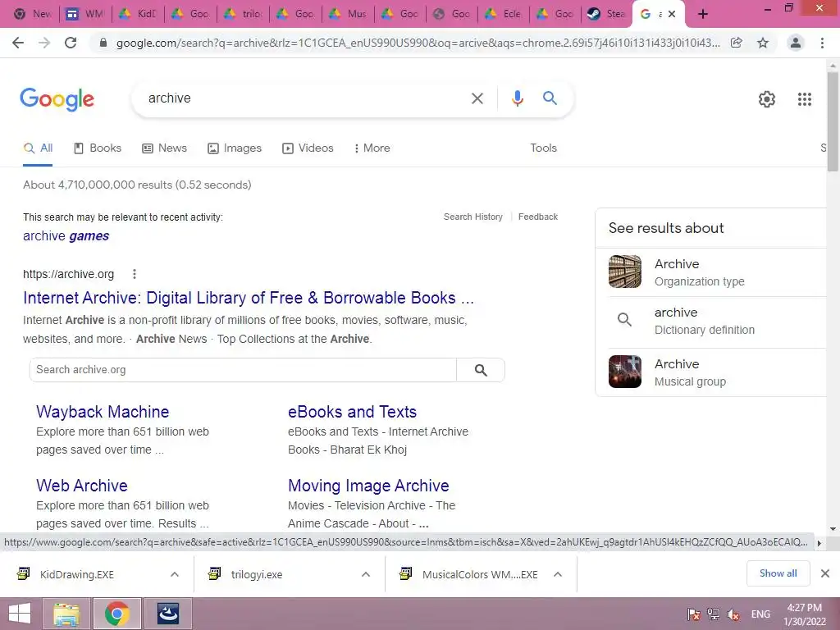Open Windows Start menu
This screenshot has height=630, width=840.
[x=20, y=614]
